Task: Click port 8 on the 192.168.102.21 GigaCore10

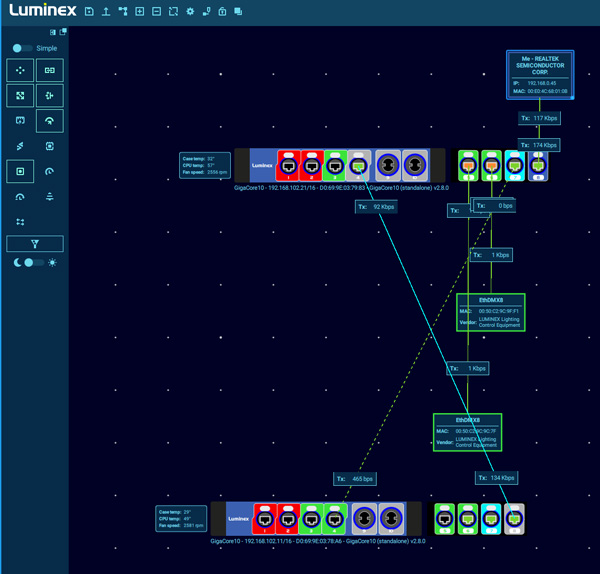Action: [x=538, y=165]
